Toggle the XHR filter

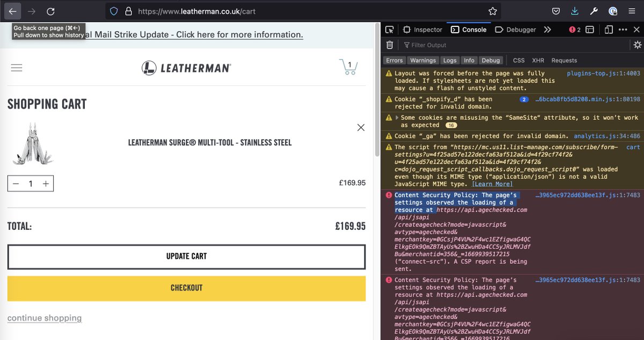coord(538,60)
